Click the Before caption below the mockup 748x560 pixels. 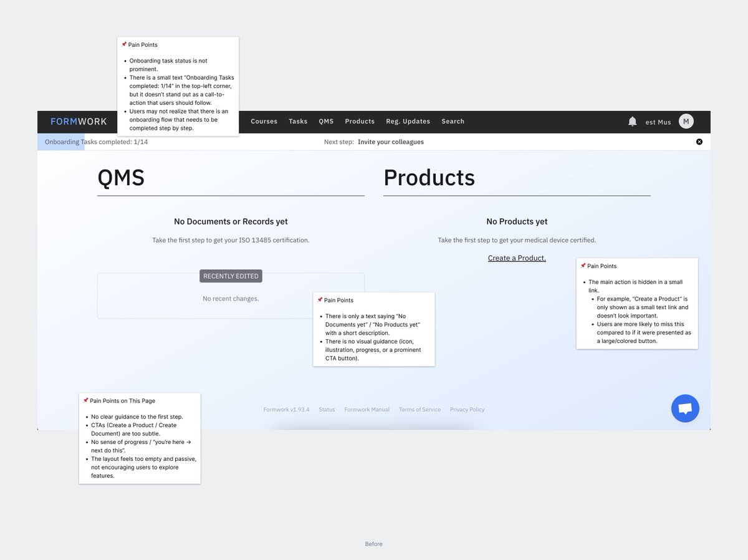point(373,544)
